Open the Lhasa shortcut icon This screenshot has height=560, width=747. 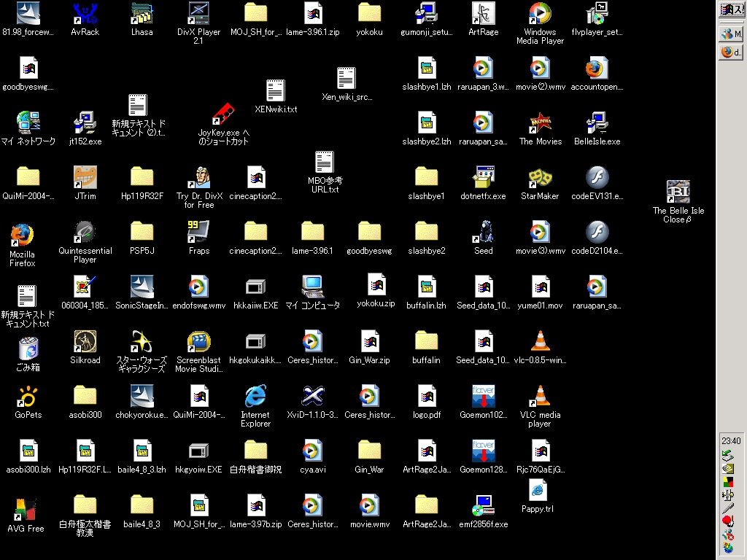142,19
